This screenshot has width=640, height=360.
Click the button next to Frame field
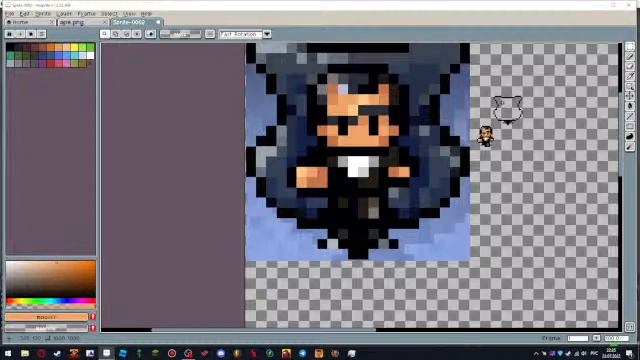(596, 338)
